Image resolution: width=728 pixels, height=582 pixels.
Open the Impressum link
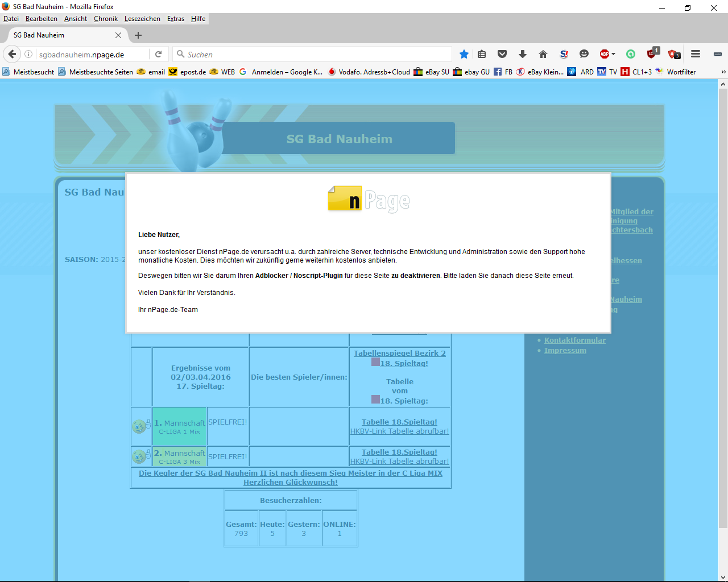coord(565,351)
